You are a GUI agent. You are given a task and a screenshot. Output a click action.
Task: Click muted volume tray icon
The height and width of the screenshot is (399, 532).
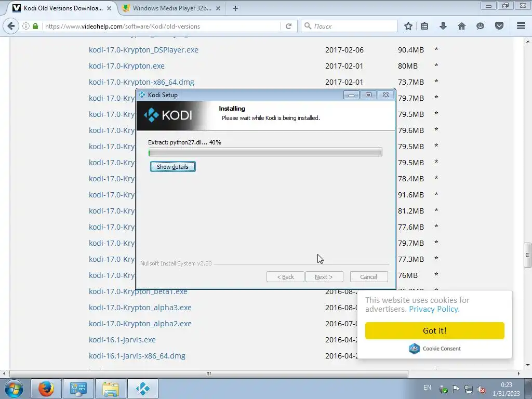481,389
